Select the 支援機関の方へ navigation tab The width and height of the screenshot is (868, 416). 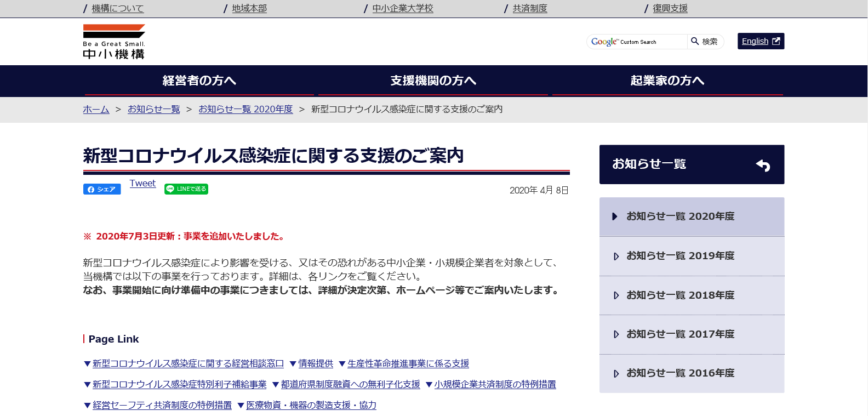(x=433, y=81)
